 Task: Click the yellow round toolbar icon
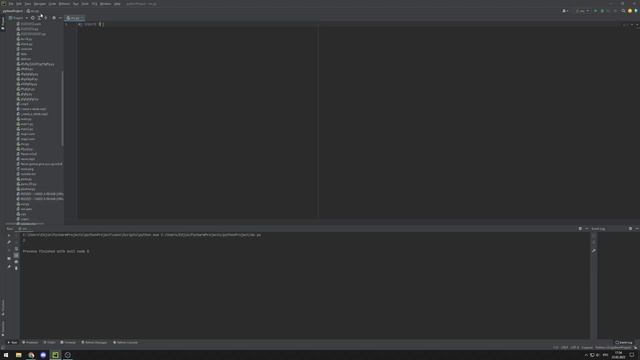coord(630,11)
